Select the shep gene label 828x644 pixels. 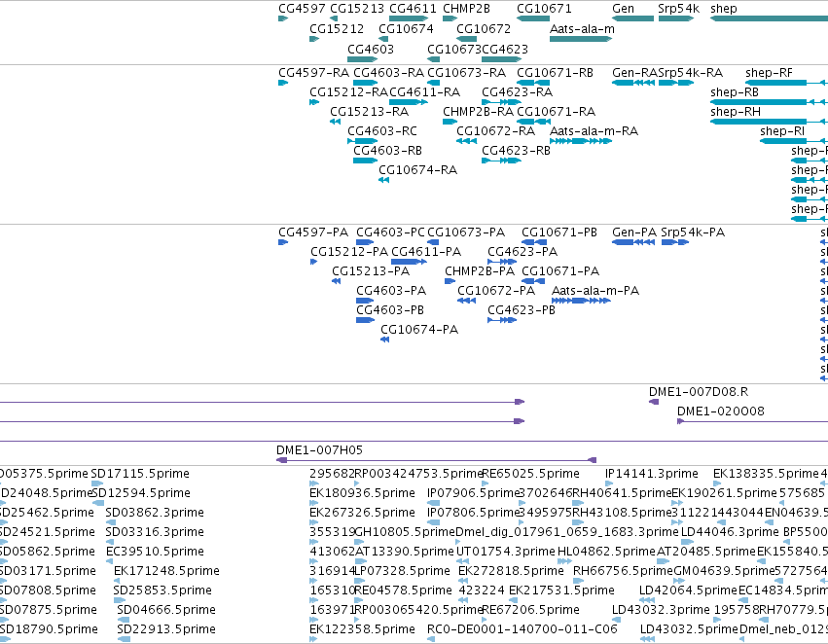pyautogui.click(x=724, y=9)
